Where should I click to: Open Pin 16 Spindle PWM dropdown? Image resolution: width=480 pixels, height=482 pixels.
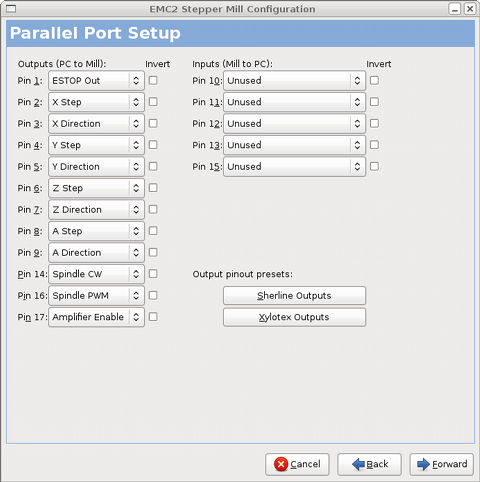96,295
